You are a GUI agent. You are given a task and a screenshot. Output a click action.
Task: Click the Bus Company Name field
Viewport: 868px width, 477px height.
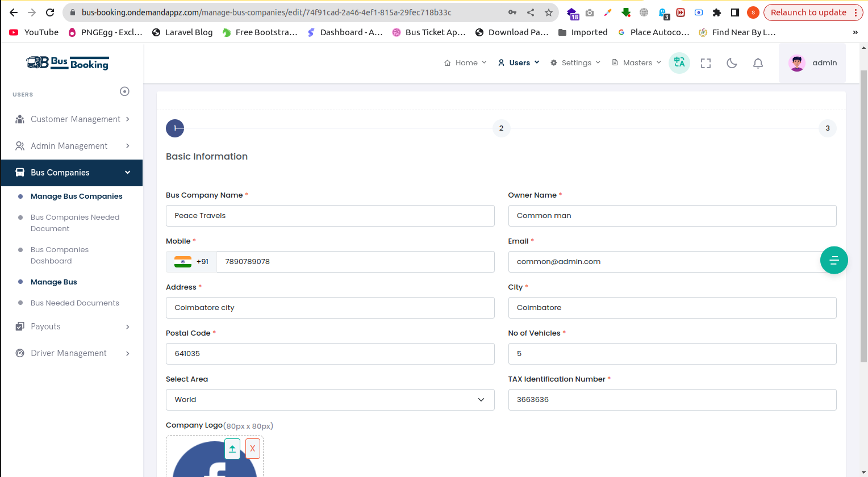(330, 216)
